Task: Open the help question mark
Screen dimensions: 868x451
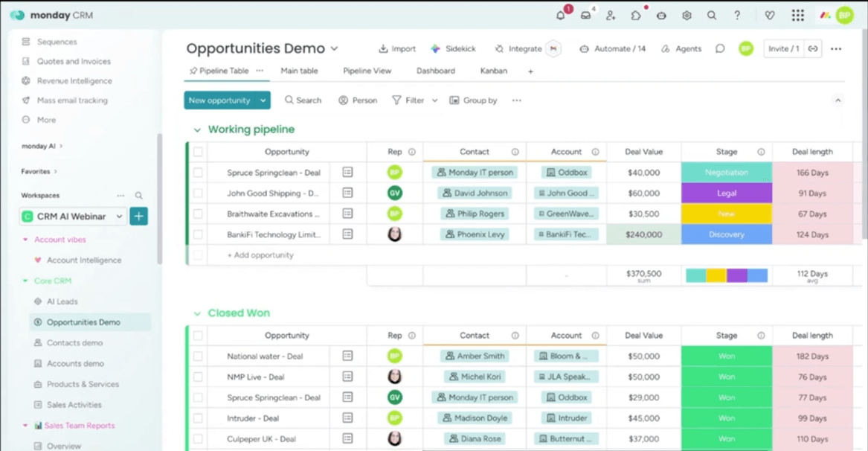Action: [x=737, y=16]
